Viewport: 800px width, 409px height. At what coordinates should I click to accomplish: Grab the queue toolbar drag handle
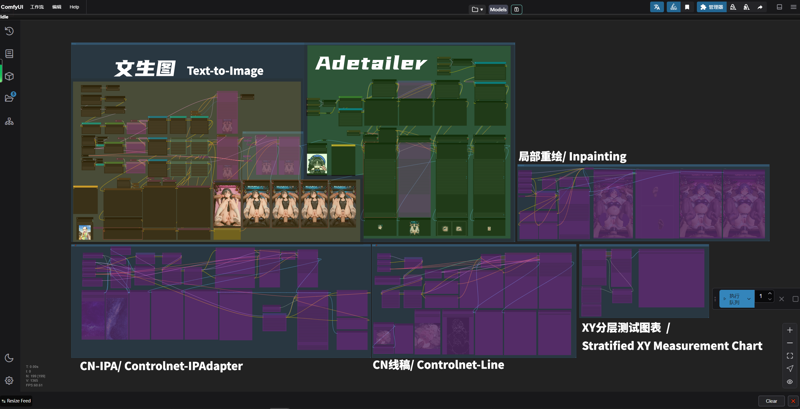(716, 299)
